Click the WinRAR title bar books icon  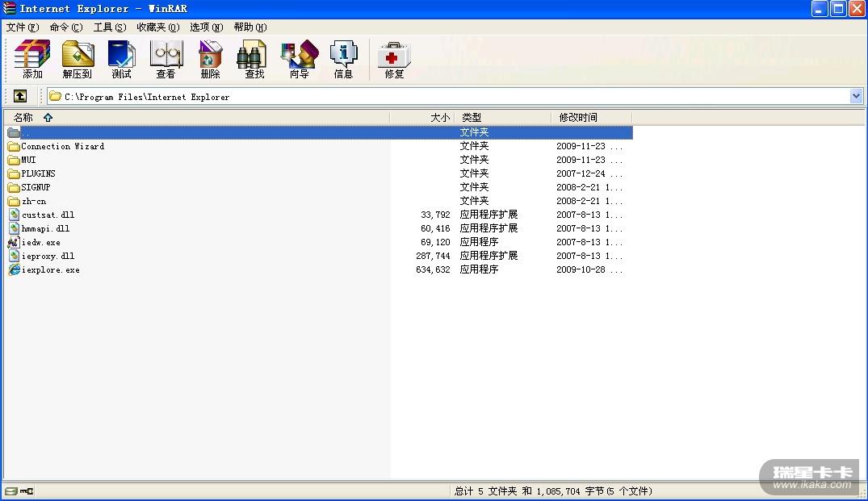point(10,8)
